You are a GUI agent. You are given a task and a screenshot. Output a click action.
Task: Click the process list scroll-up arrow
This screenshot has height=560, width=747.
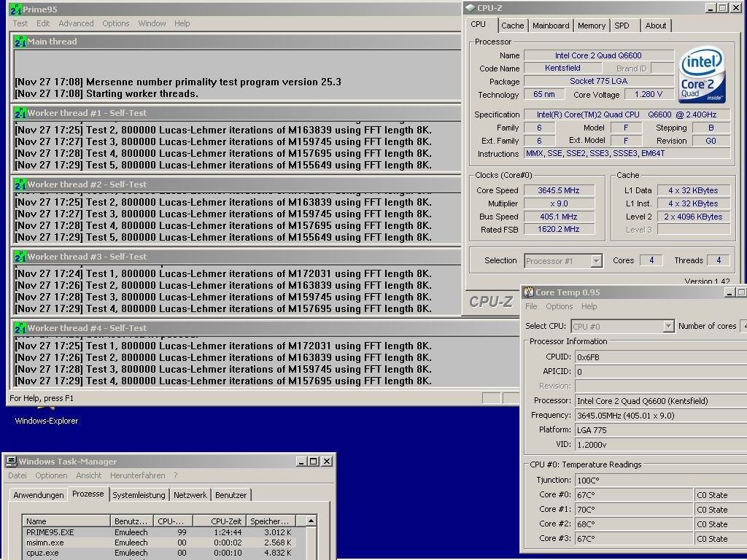tap(311, 521)
